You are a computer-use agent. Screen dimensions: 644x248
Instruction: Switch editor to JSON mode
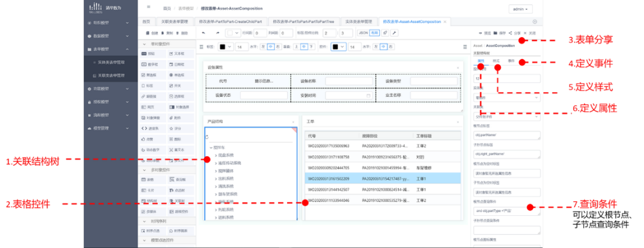pos(364,33)
